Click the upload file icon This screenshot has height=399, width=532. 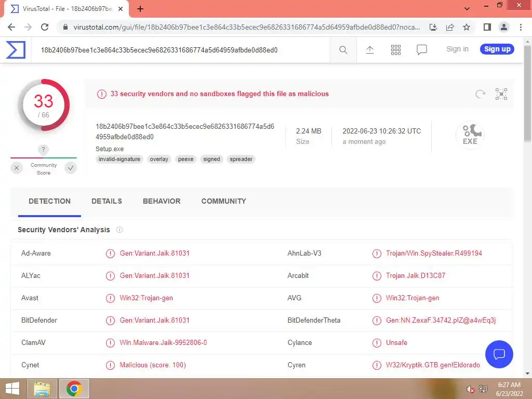click(369, 50)
